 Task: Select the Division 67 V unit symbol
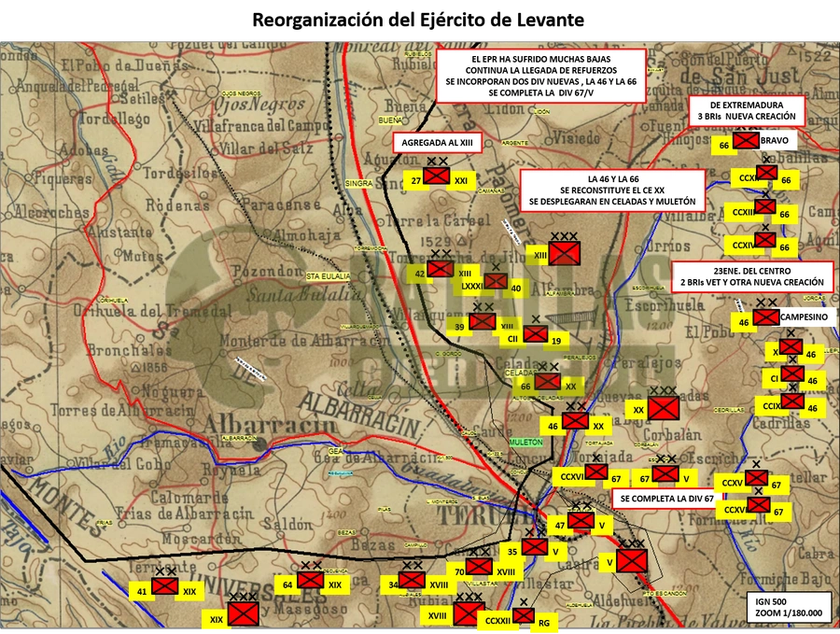665,473
